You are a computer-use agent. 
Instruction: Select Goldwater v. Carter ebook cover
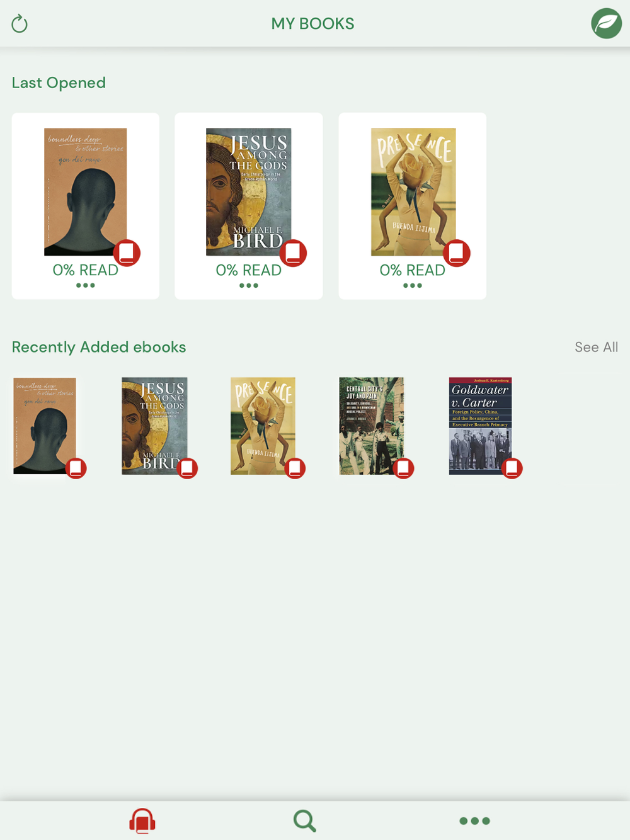[x=480, y=426]
